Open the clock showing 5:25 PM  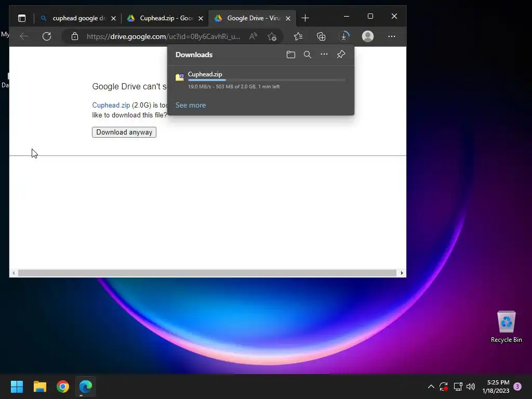(496, 387)
